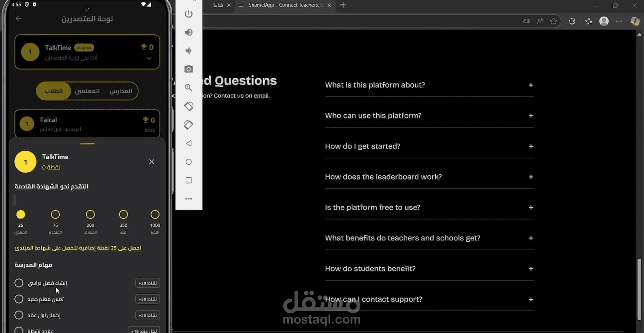Click the browser profile avatar icon
This screenshot has height=333, width=644.
click(604, 21)
